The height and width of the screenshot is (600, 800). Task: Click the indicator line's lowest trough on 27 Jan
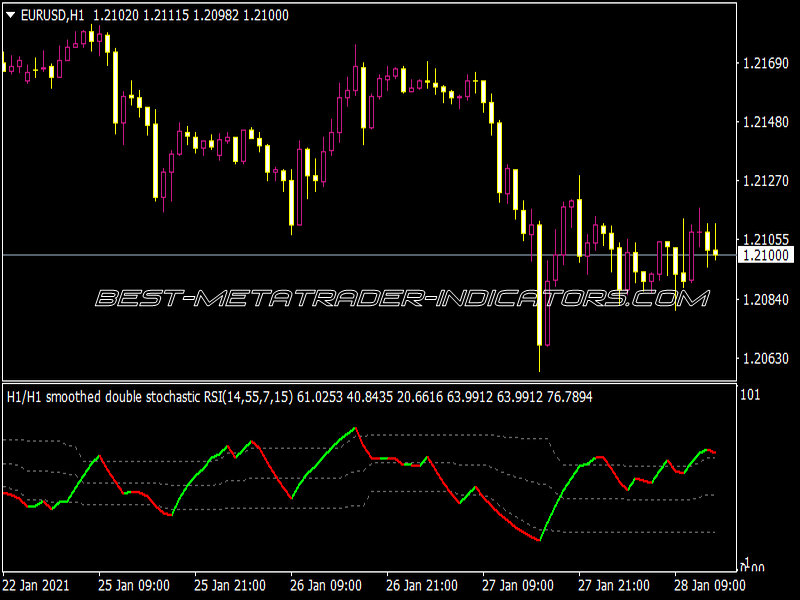(x=540, y=540)
